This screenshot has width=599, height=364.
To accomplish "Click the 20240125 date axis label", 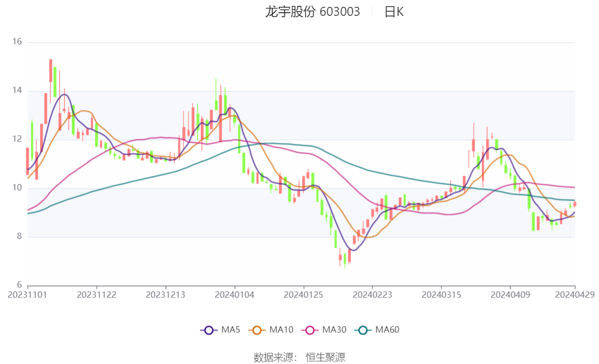I will point(303,295).
